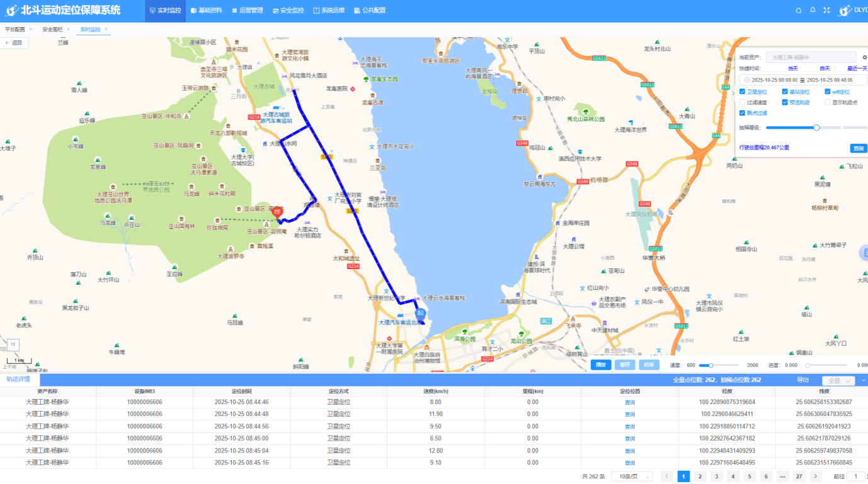The height and width of the screenshot is (484, 868).
Task: Click 行驶总里程20.467公里 text
Action: click(x=764, y=147)
